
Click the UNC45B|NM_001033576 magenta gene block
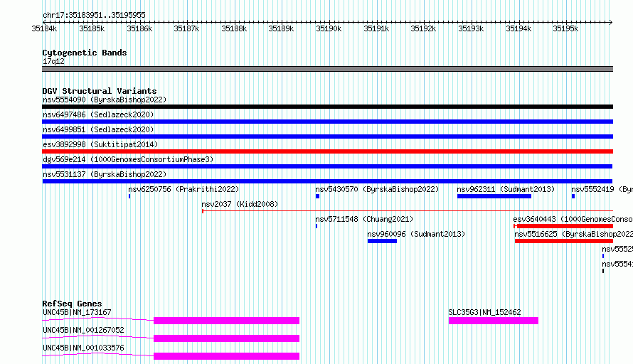pos(226,356)
